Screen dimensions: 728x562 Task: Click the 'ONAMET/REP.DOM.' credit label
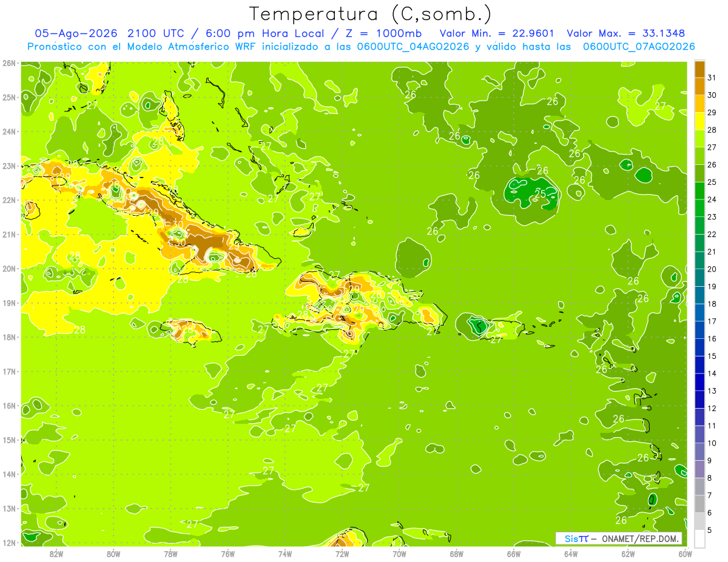(640, 538)
